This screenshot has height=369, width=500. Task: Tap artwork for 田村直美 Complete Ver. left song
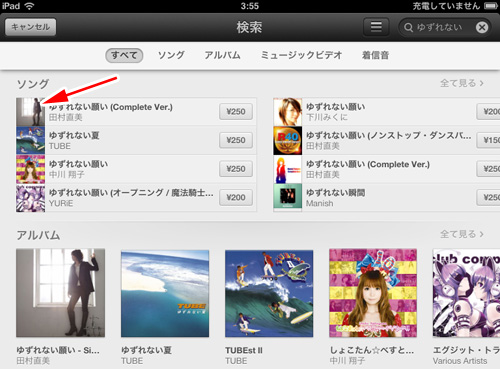pyautogui.click(x=30, y=112)
